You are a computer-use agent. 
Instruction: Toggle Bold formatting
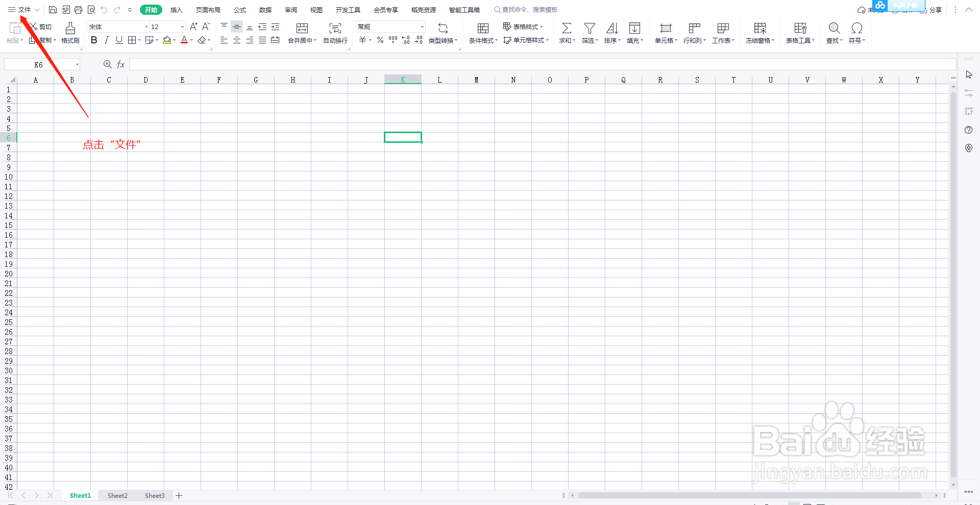94,40
